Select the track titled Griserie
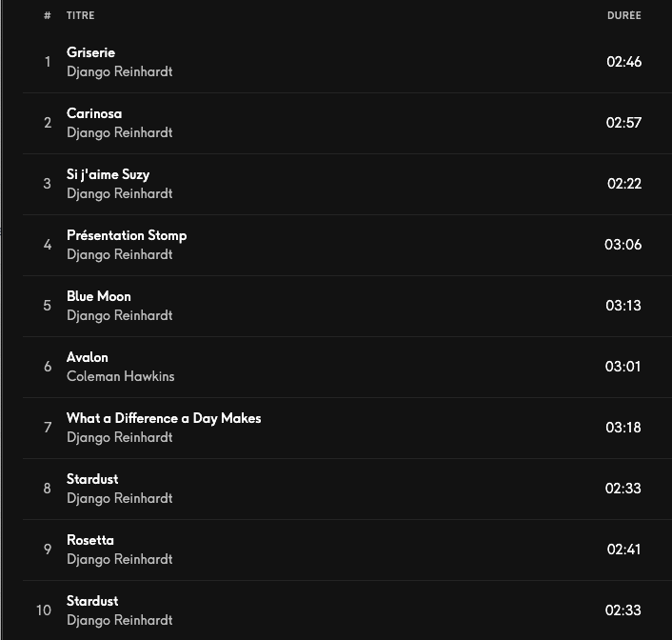672x640 pixels. pos(90,52)
